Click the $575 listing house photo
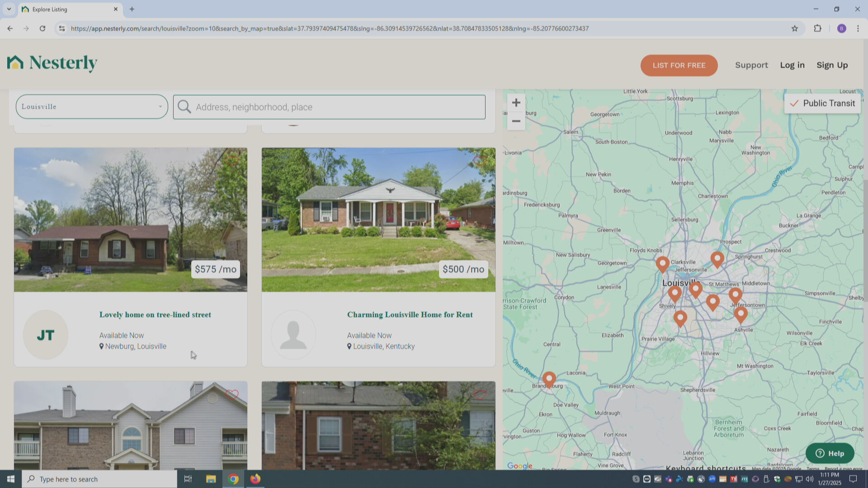The width and height of the screenshot is (868, 488). click(131, 220)
